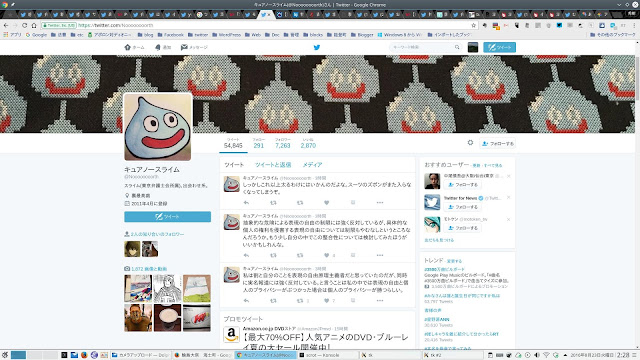This screenshot has height=360, width=640.
Task: Open the account avatar menu in top bar
Action: [473, 47]
